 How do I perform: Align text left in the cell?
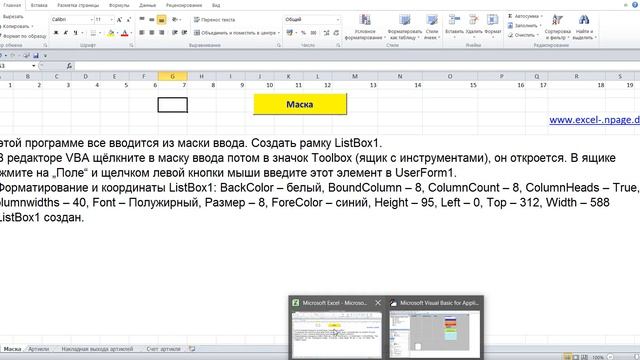[142, 32]
